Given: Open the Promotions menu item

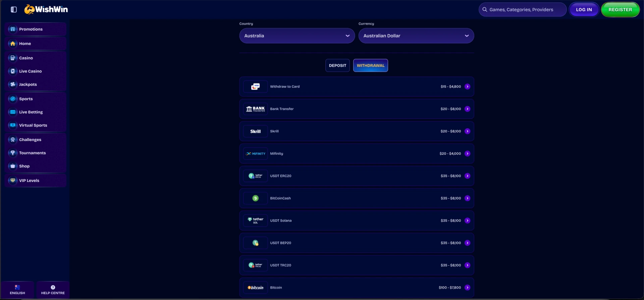Looking at the screenshot, I should (36, 29).
